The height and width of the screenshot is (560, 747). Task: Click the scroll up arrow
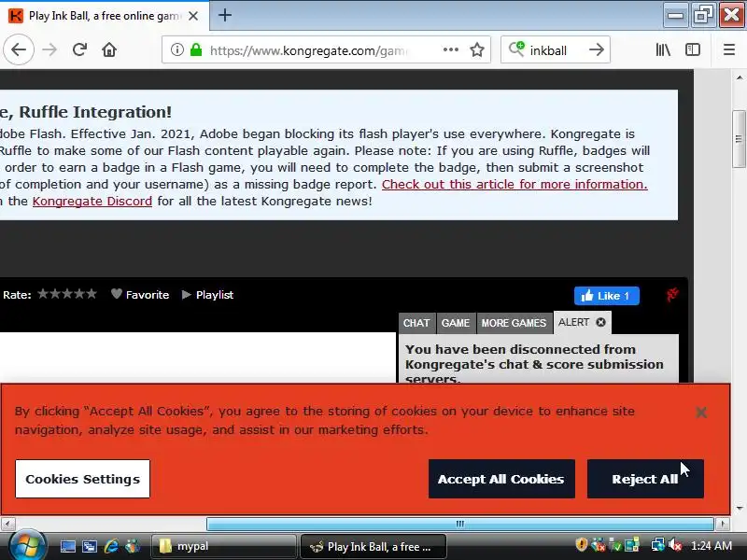[x=739, y=77]
